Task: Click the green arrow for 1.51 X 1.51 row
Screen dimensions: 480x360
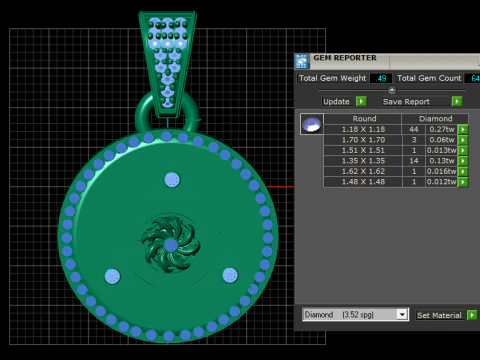Action: pyautogui.click(x=463, y=150)
